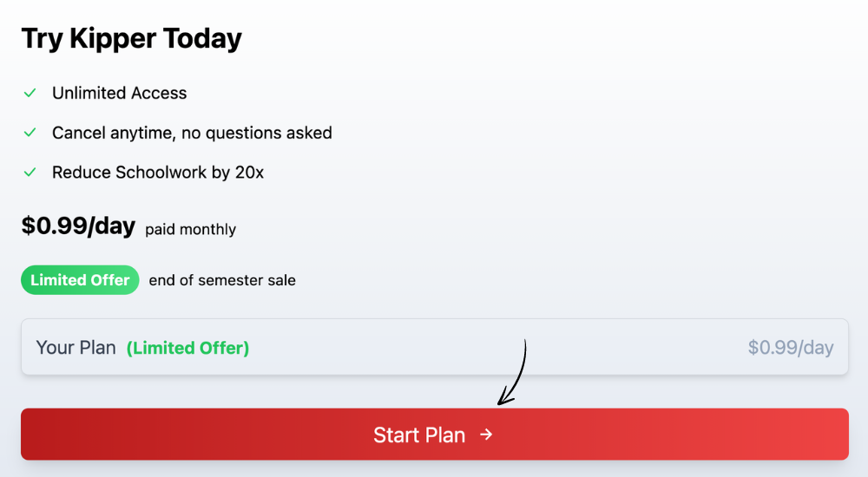Click the Start Plan button
The width and height of the screenshot is (868, 477).
tap(435, 435)
